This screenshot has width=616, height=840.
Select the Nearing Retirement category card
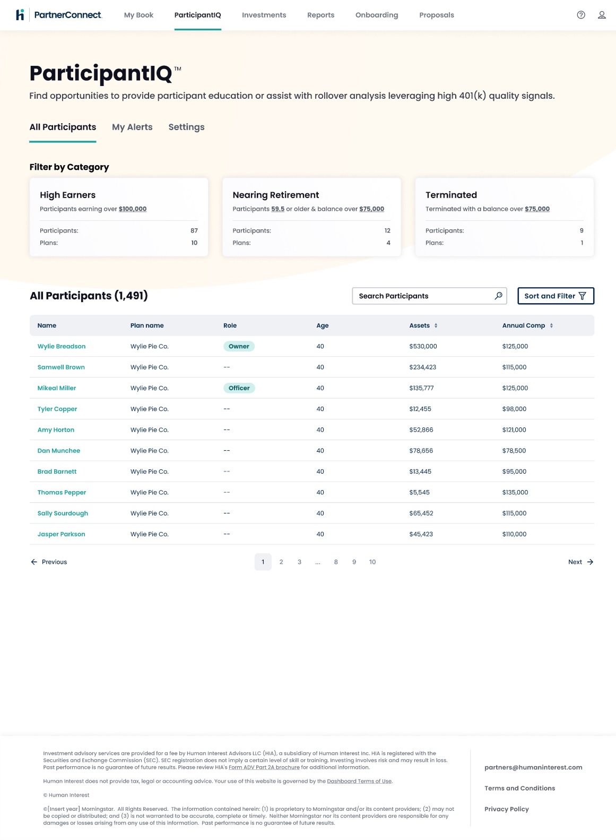point(311,217)
